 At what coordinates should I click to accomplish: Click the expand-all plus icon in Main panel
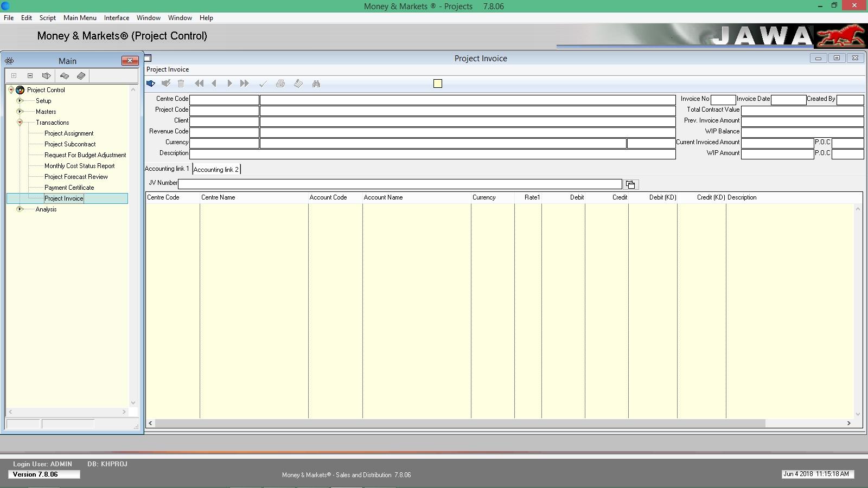coord(14,76)
